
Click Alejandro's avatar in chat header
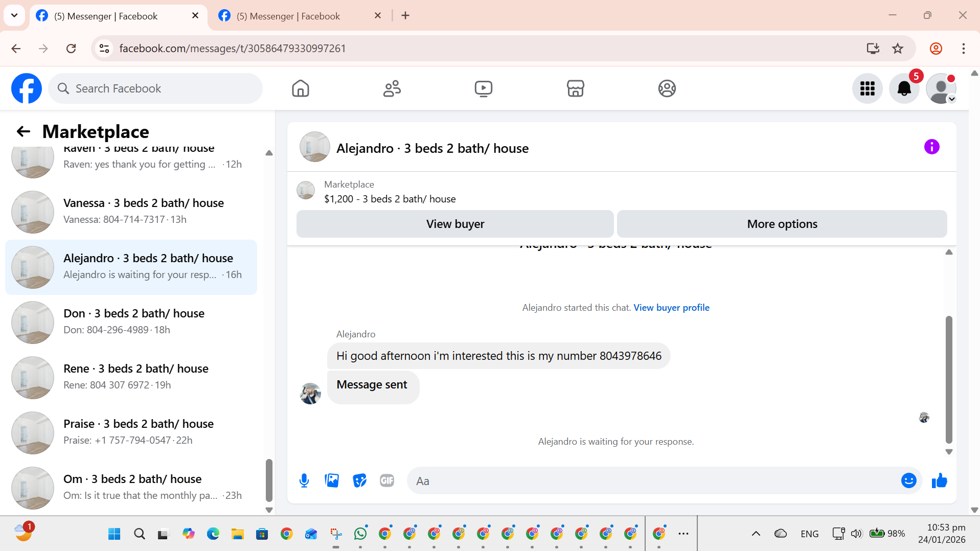(x=314, y=147)
